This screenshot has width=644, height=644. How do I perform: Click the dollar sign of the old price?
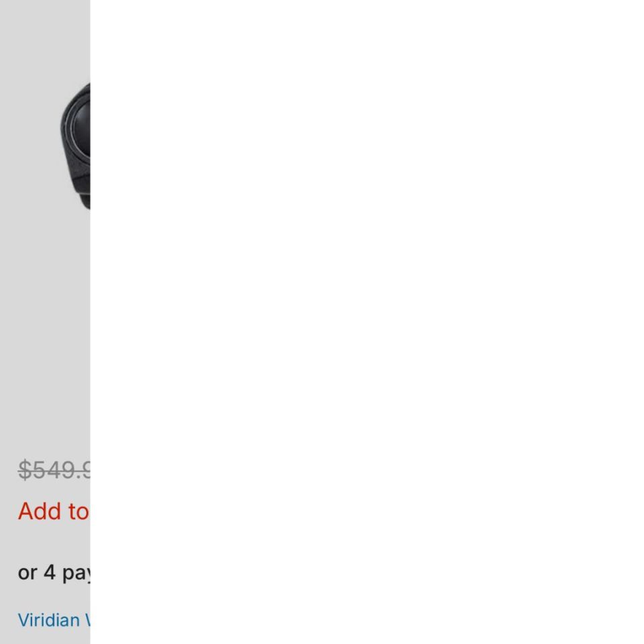25,470
